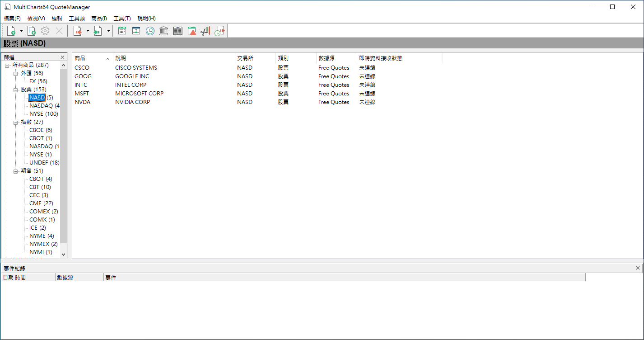Viewport: 644px width, 340px height.
Task: Collapse the 股票 (153) tree branch
Action: point(16,90)
